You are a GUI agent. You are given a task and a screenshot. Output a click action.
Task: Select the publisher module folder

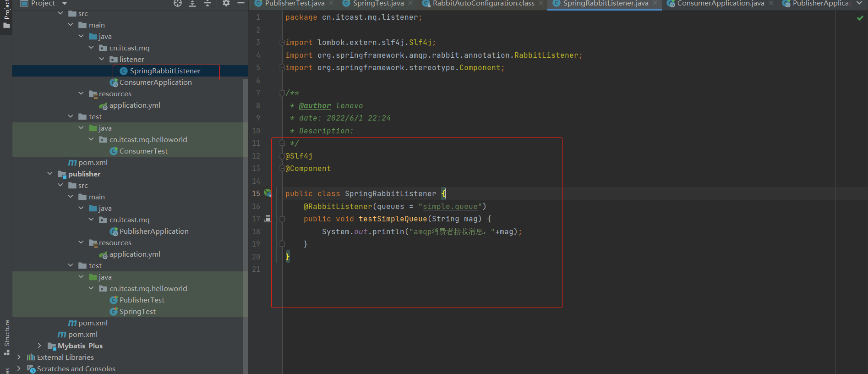(84, 174)
